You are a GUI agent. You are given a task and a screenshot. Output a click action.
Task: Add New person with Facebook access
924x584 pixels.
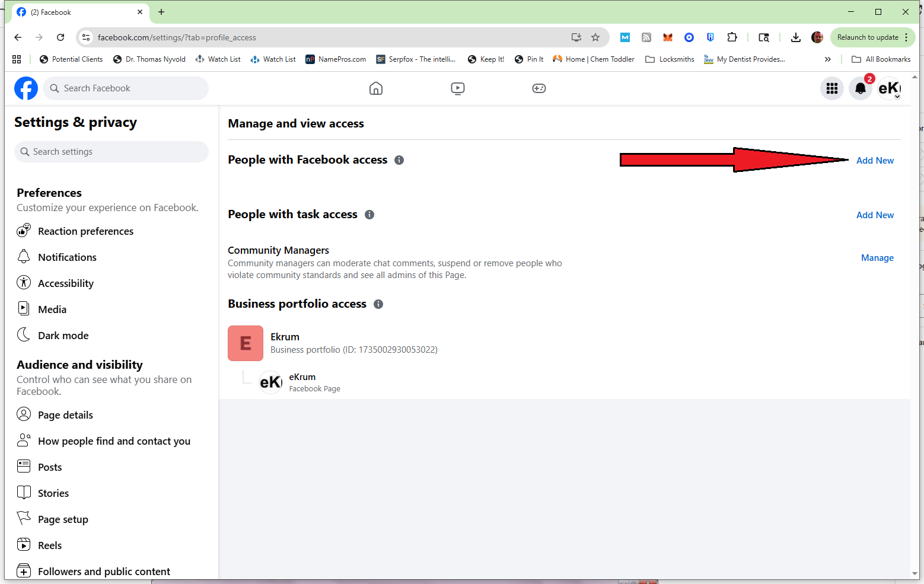[875, 161]
